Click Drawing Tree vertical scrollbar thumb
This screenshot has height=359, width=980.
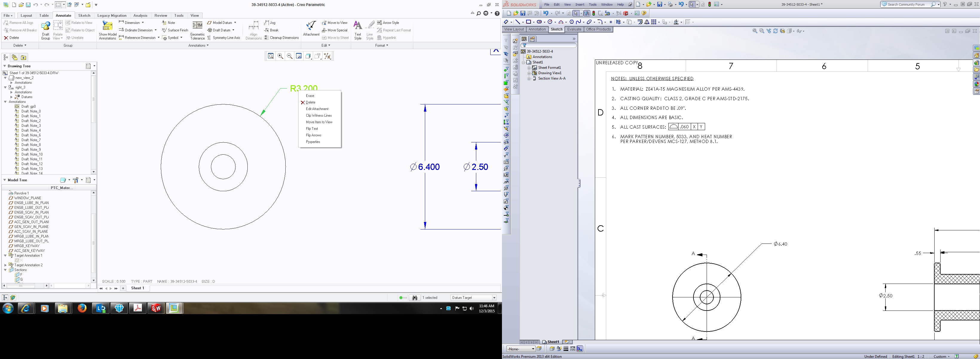click(94, 99)
